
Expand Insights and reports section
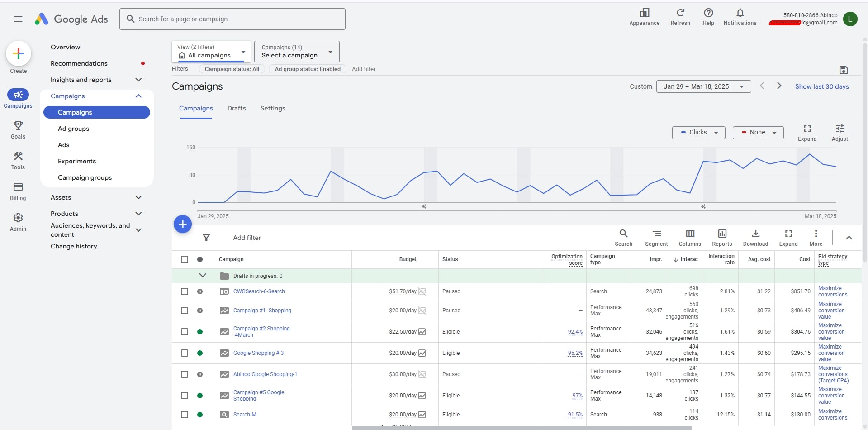pos(138,80)
